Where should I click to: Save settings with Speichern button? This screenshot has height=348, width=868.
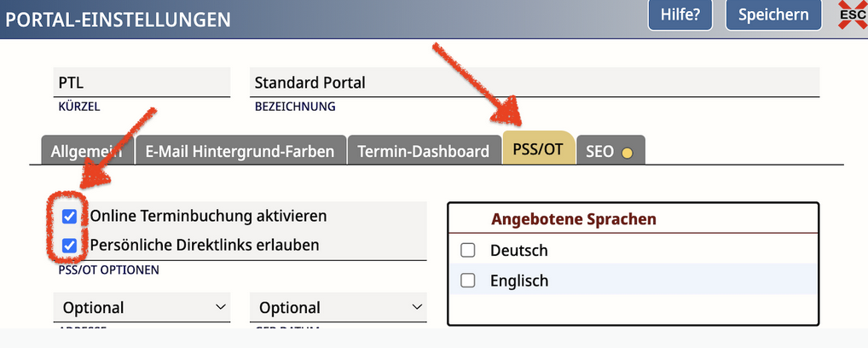pyautogui.click(x=773, y=15)
